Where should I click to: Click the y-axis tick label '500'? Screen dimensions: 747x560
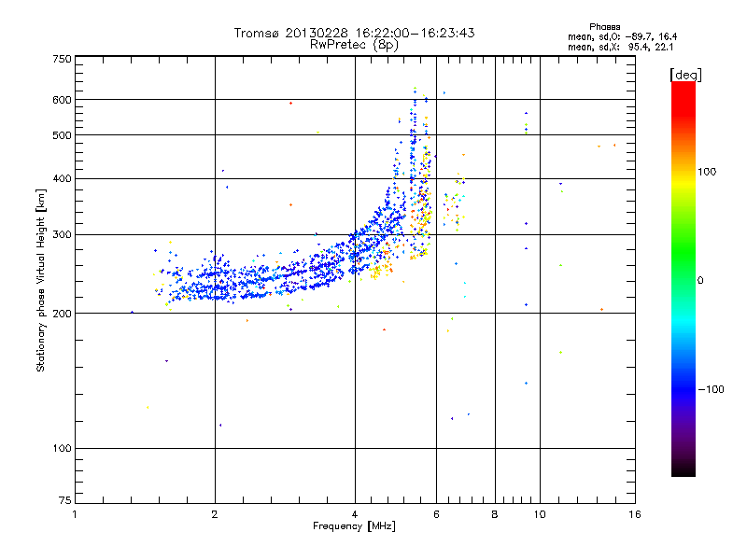pos(63,135)
